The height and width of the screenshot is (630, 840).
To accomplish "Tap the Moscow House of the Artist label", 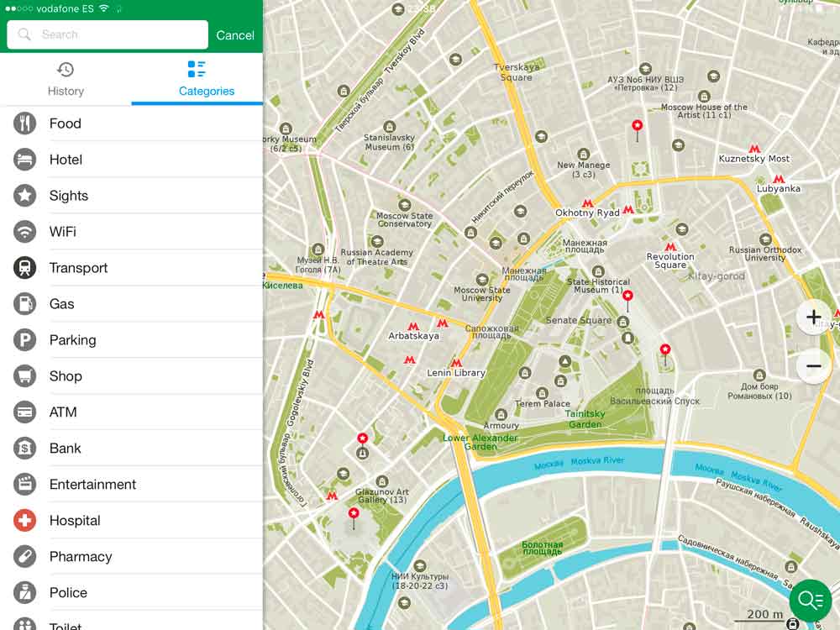I will 704,111.
